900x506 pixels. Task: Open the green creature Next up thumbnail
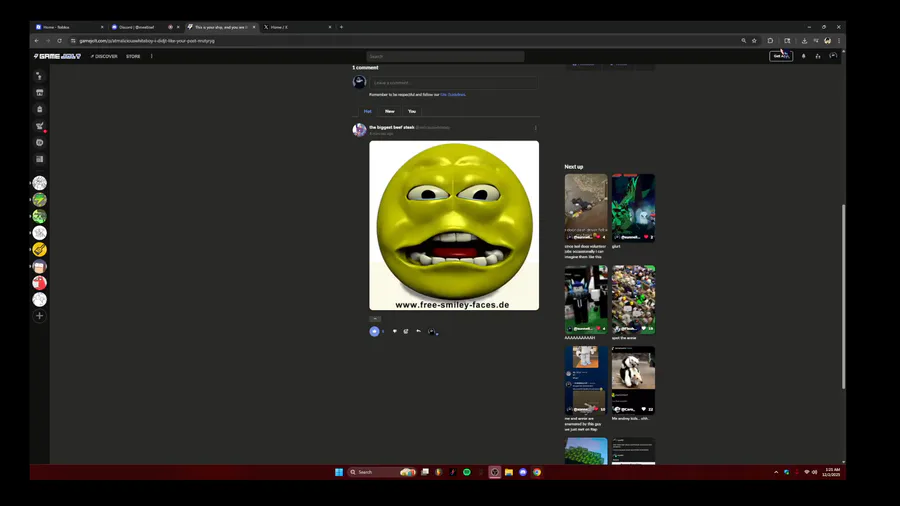pos(633,208)
